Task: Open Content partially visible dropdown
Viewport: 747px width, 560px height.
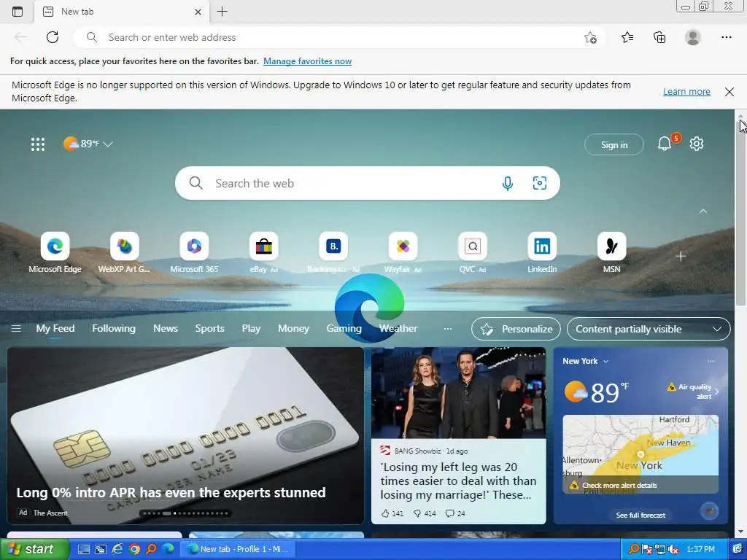Action: point(649,329)
